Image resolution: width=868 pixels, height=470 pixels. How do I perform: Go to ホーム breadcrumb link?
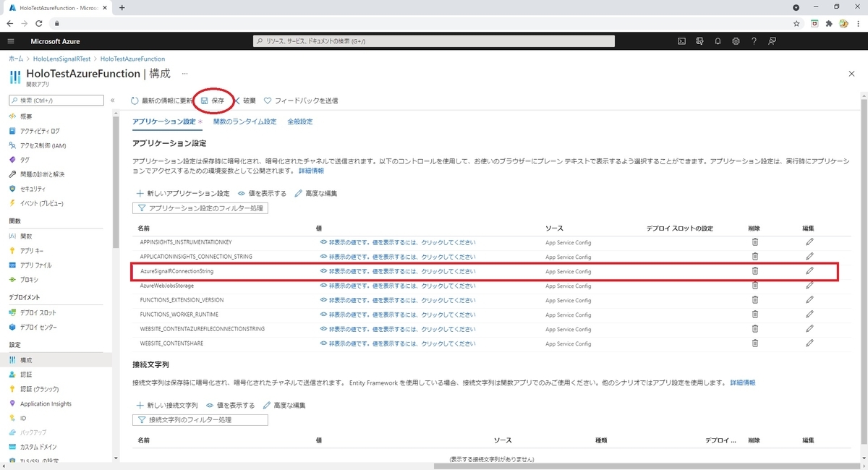click(x=16, y=59)
